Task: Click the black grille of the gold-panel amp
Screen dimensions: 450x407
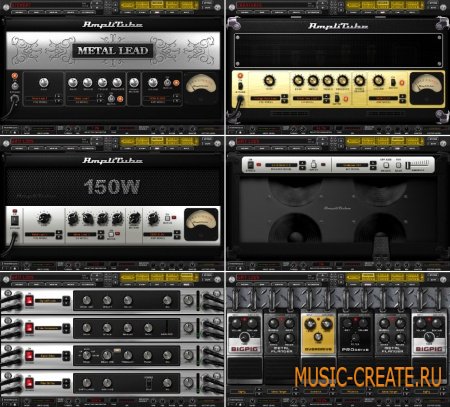Action: click(x=338, y=50)
